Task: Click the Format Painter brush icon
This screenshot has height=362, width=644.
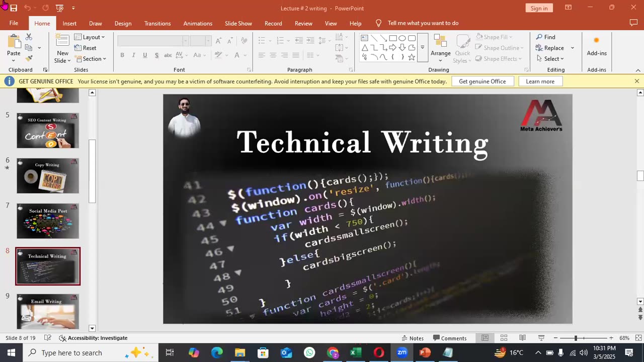Action: click(x=29, y=59)
